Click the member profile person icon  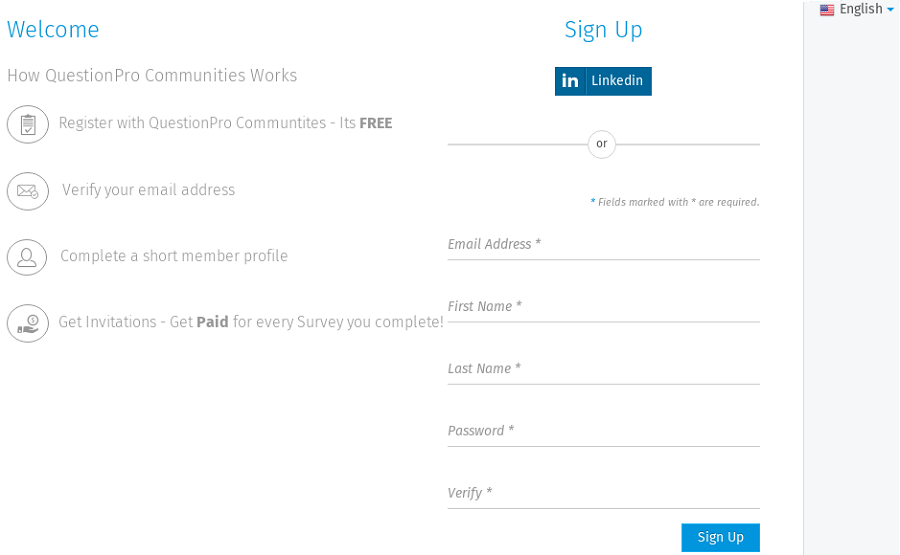pyautogui.click(x=28, y=257)
